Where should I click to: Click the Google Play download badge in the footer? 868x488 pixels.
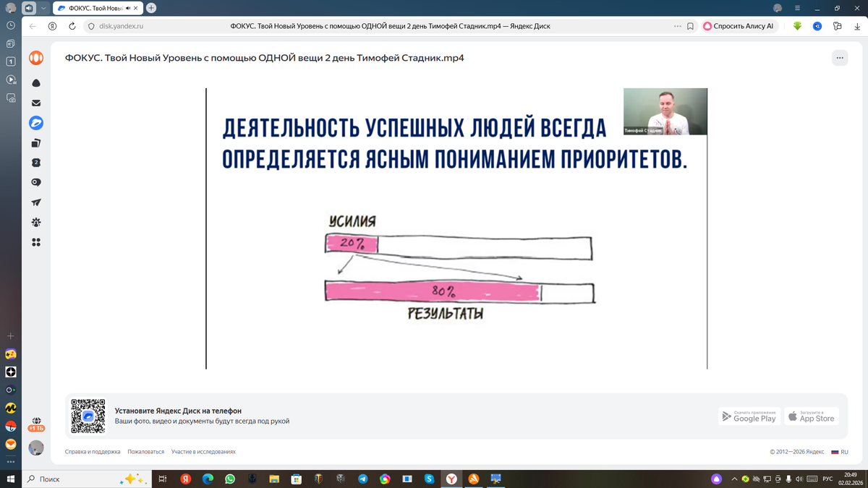click(749, 416)
